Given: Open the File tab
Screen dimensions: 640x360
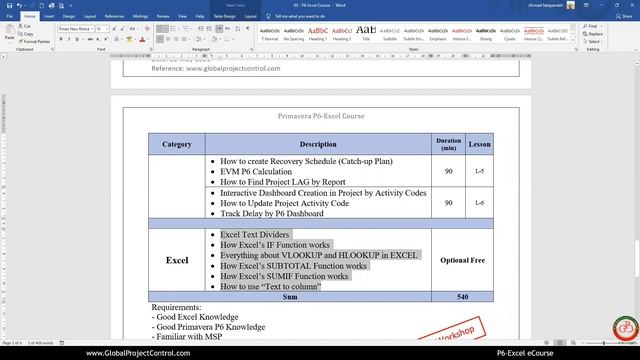Looking at the screenshot, I should point(9,16).
